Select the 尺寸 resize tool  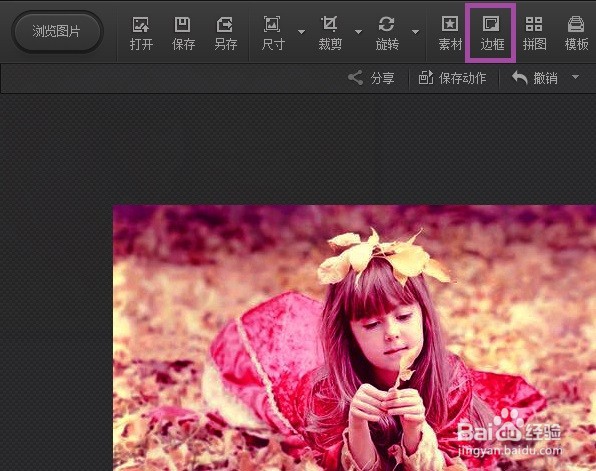[273, 33]
